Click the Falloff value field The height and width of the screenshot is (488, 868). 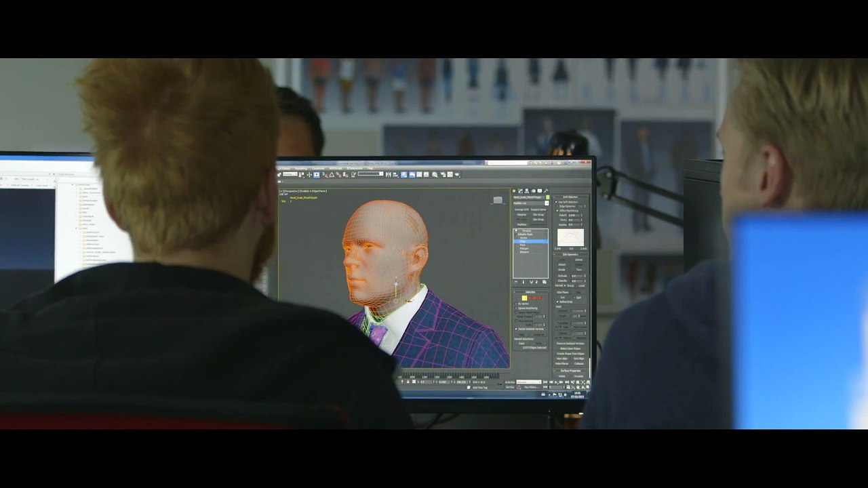tap(575, 216)
